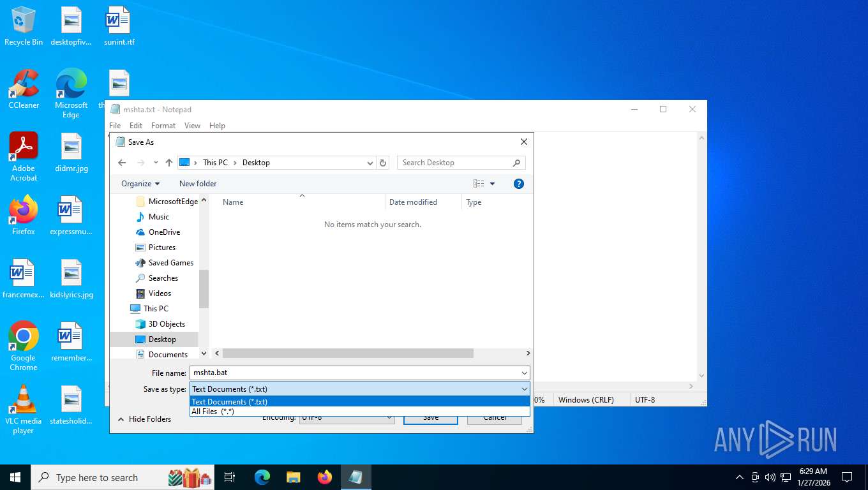Screen dimensions: 868x490
Task: Open taskbar volume icon
Action: coord(770,477)
